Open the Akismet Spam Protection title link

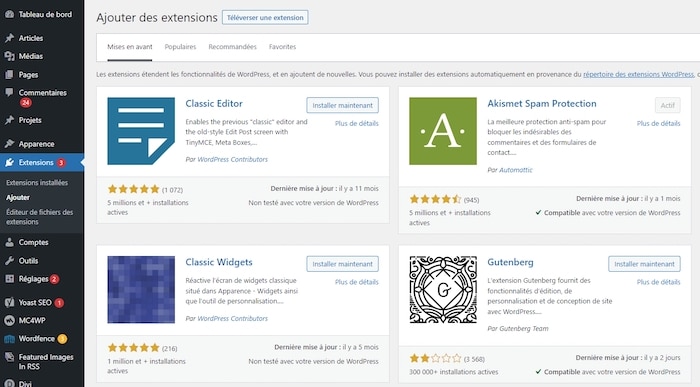542,104
